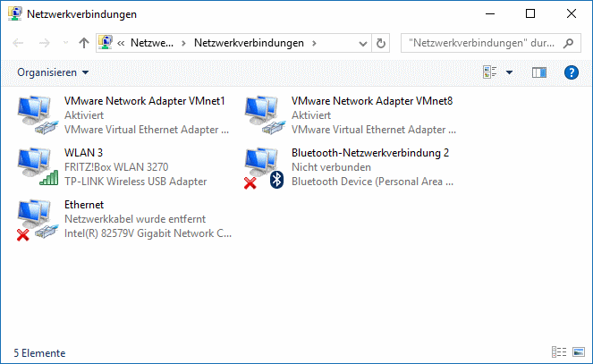Screen dimensions: 593x364
Task: Switch to large icons view in status bar
Action: [579, 352]
